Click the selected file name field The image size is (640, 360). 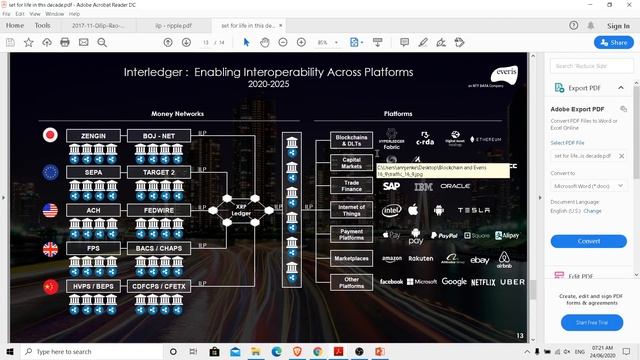(583, 156)
